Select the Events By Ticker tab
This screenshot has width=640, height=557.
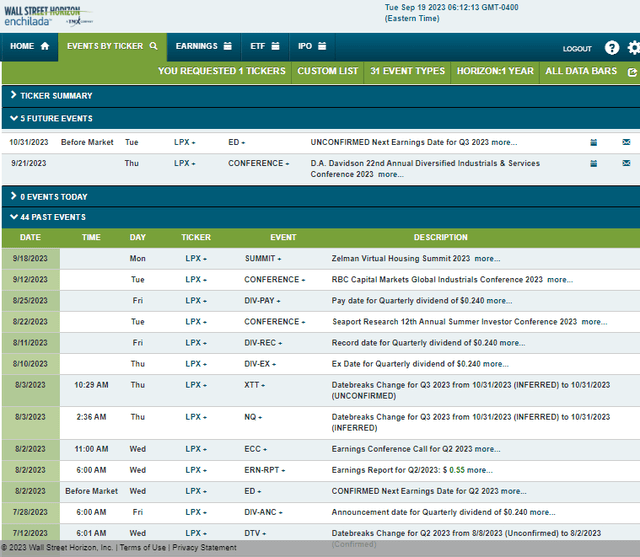(x=112, y=46)
